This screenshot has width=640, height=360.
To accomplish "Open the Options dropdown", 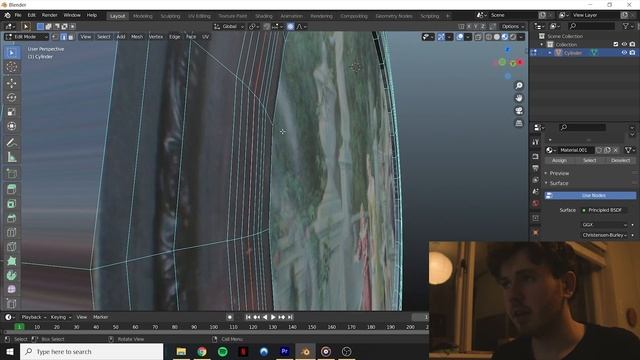I will (x=513, y=27).
